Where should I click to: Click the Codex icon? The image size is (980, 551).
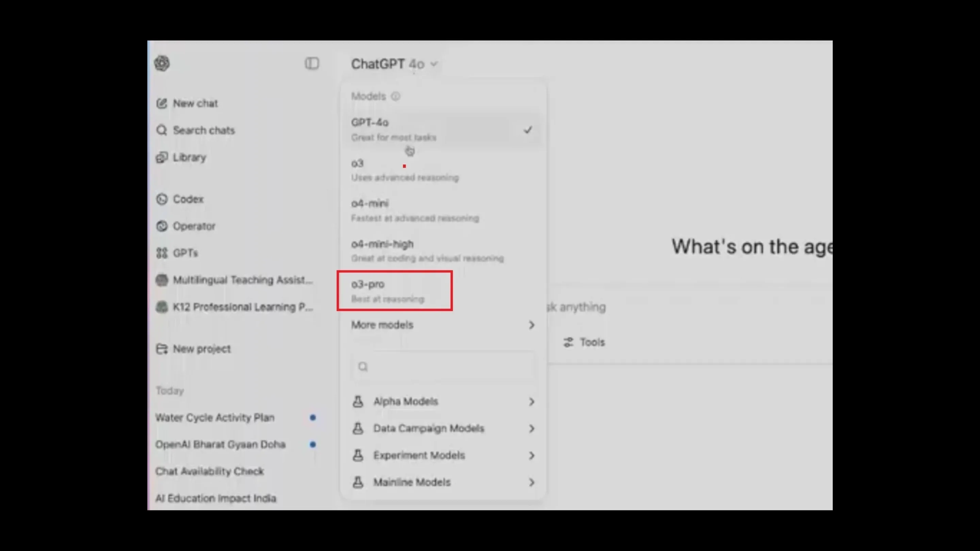pyautogui.click(x=162, y=199)
